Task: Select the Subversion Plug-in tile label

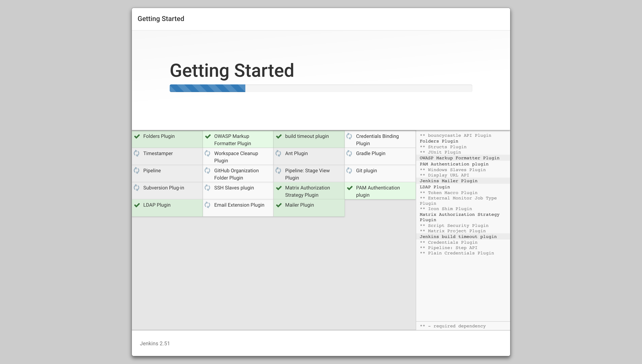Action: [x=164, y=188]
